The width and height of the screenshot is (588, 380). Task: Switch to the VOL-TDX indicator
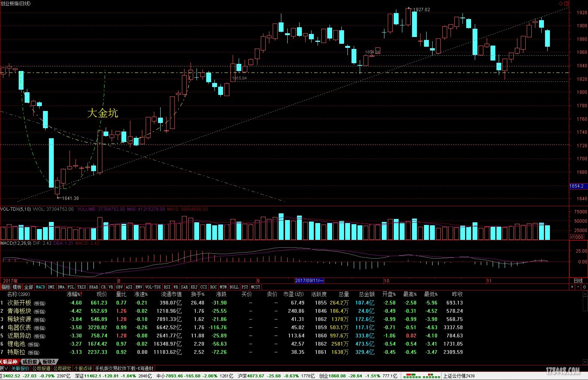(x=153, y=287)
